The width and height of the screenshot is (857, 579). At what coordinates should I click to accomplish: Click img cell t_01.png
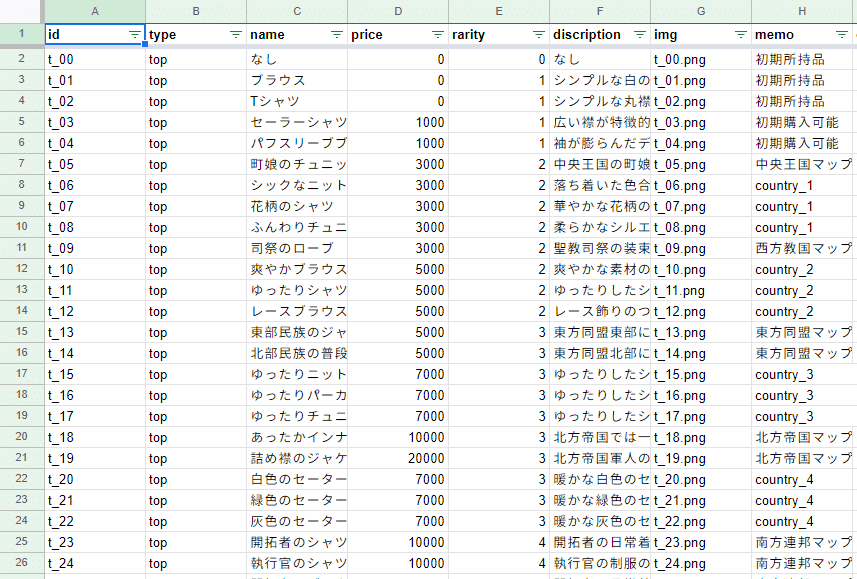[x=701, y=80]
